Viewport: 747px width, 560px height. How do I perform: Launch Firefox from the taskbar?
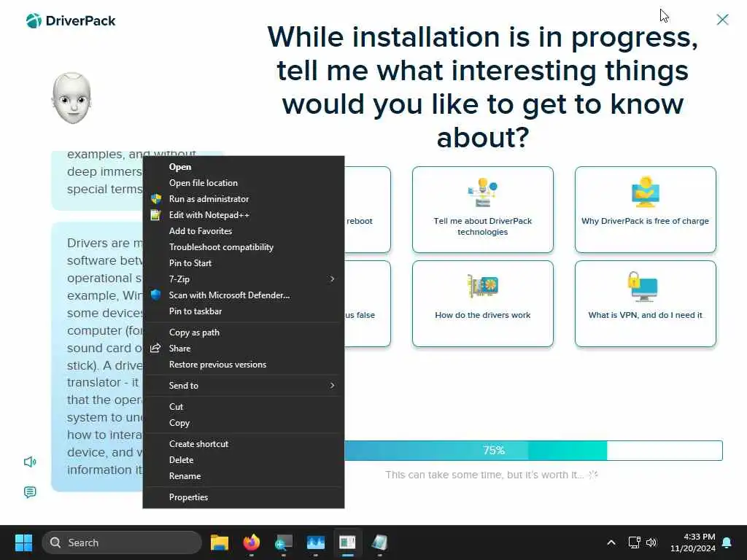point(252,542)
